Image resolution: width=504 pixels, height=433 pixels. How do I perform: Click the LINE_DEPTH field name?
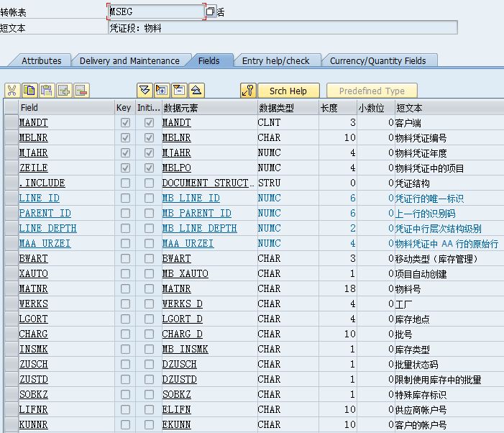pyautogui.click(x=48, y=228)
